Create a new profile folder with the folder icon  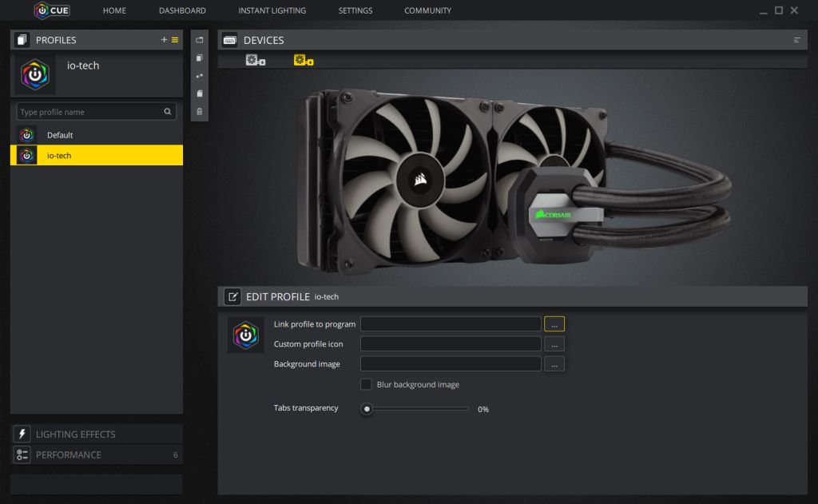click(199, 40)
